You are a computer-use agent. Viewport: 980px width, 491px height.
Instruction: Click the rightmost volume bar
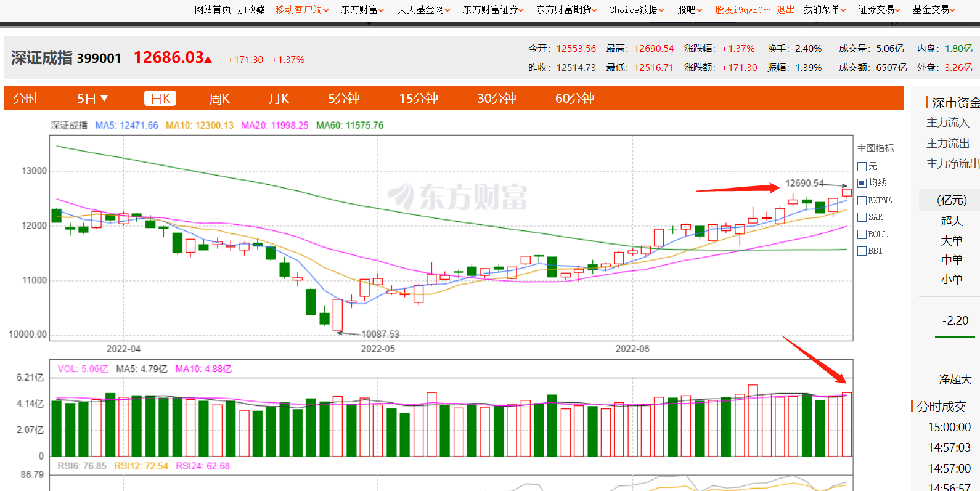tap(847, 424)
